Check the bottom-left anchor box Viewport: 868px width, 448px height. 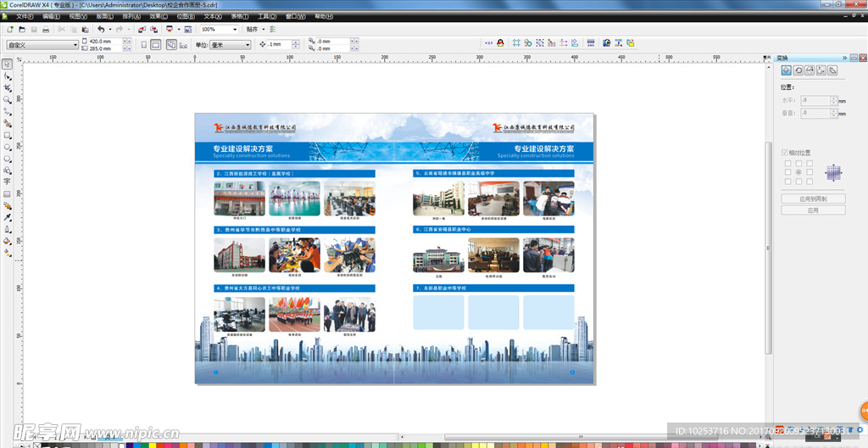coord(787,182)
